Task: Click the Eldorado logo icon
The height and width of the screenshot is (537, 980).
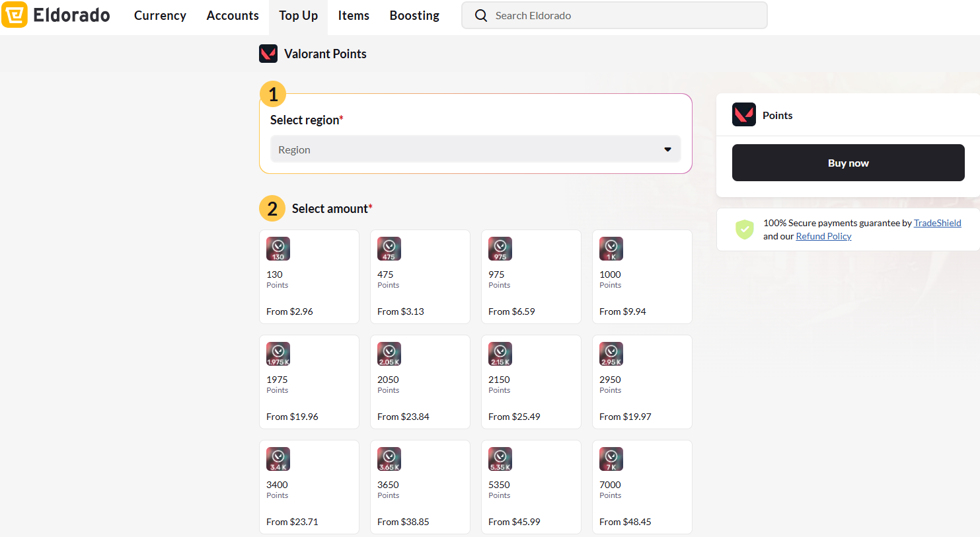Action: pyautogui.click(x=14, y=15)
